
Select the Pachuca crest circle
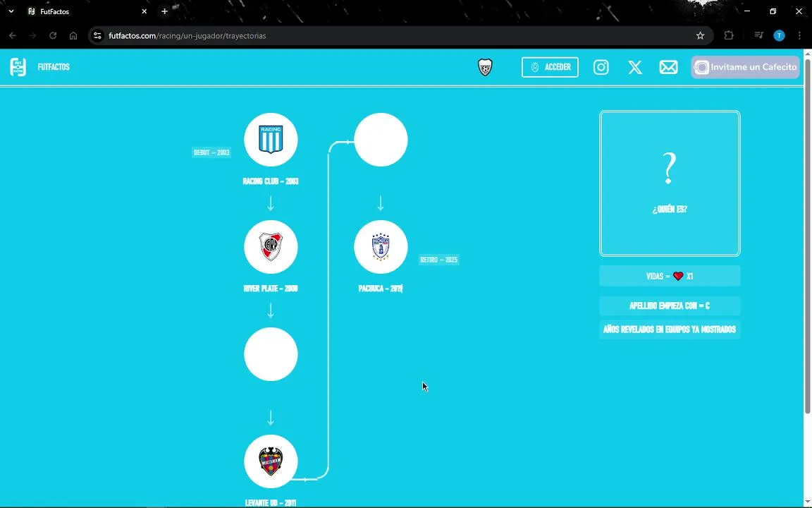[x=381, y=247]
